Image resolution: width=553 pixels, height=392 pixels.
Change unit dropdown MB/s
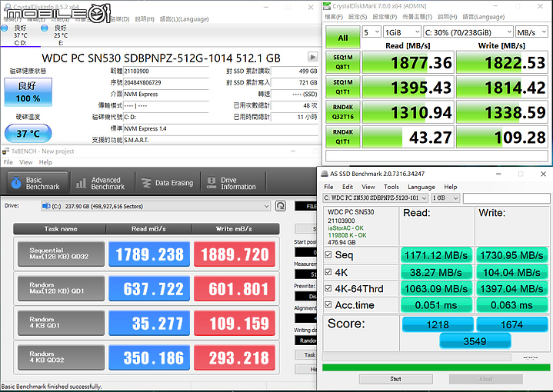(531, 32)
